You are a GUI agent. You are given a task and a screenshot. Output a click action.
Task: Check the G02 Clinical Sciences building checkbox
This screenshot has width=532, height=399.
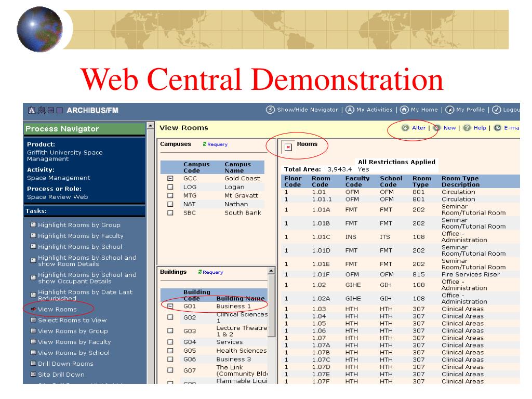(x=170, y=317)
